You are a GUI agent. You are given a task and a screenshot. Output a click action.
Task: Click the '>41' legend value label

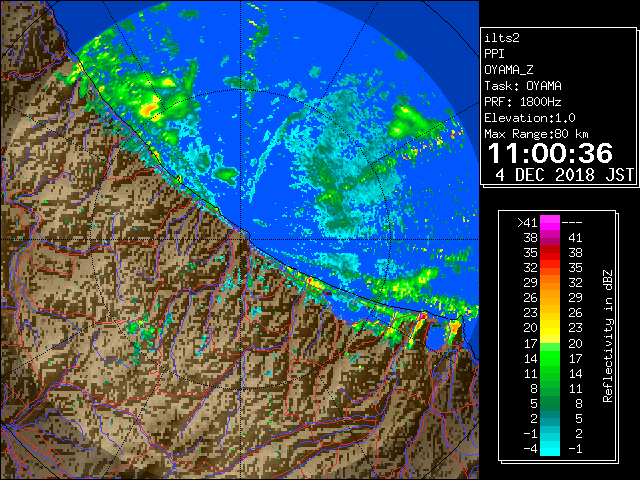[527, 223]
